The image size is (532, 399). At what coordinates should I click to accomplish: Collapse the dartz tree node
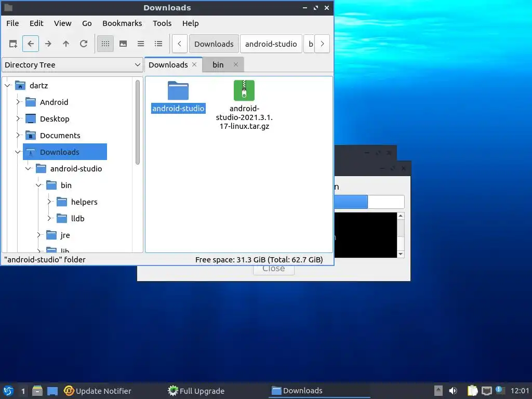[7, 86]
